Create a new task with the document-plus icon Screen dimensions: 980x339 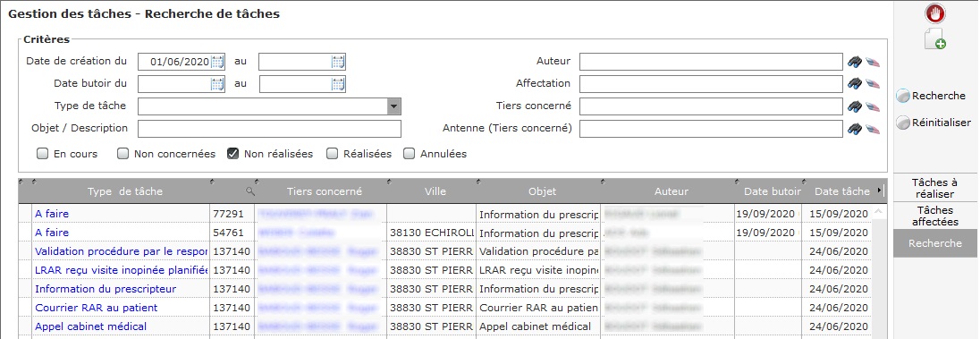click(935, 38)
